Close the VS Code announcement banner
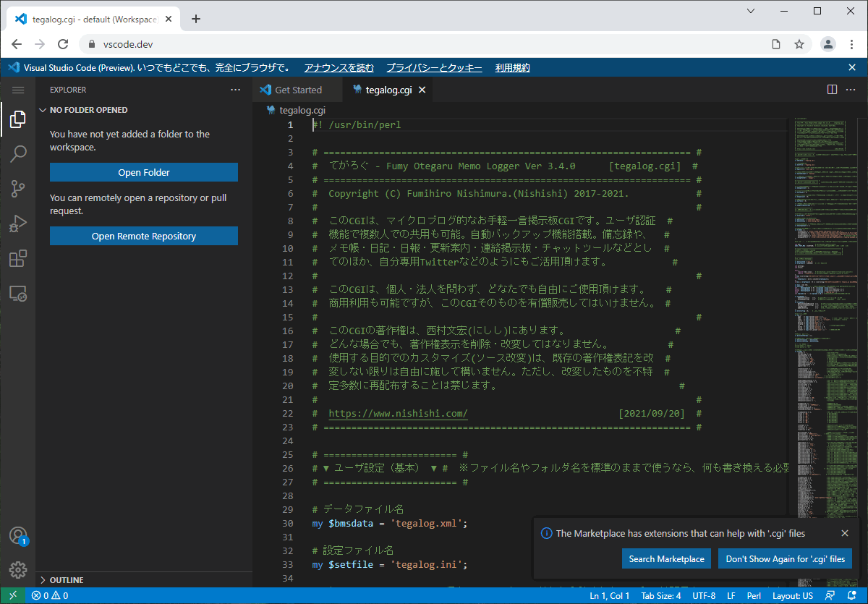This screenshot has height=604, width=868. coord(852,67)
